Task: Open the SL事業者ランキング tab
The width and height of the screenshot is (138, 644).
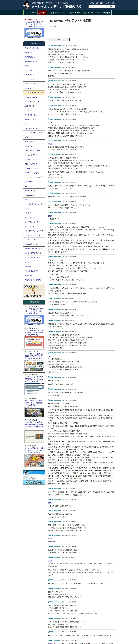Action: [x=57, y=13]
